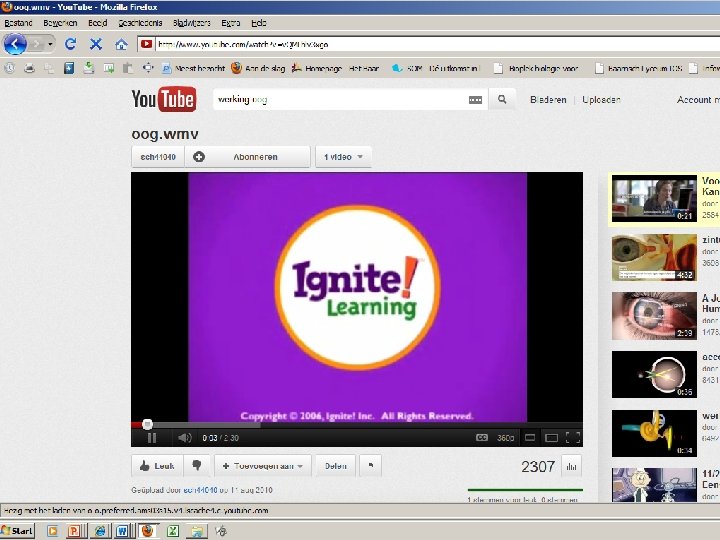The height and width of the screenshot is (540, 720).
Task: Go back with the Firefox back arrow
Action: (15, 44)
